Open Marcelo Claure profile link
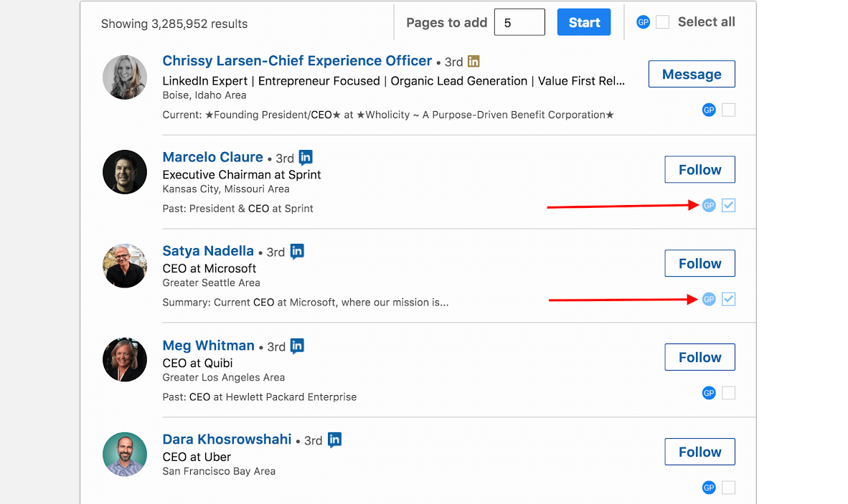The image size is (848, 504). click(212, 157)
